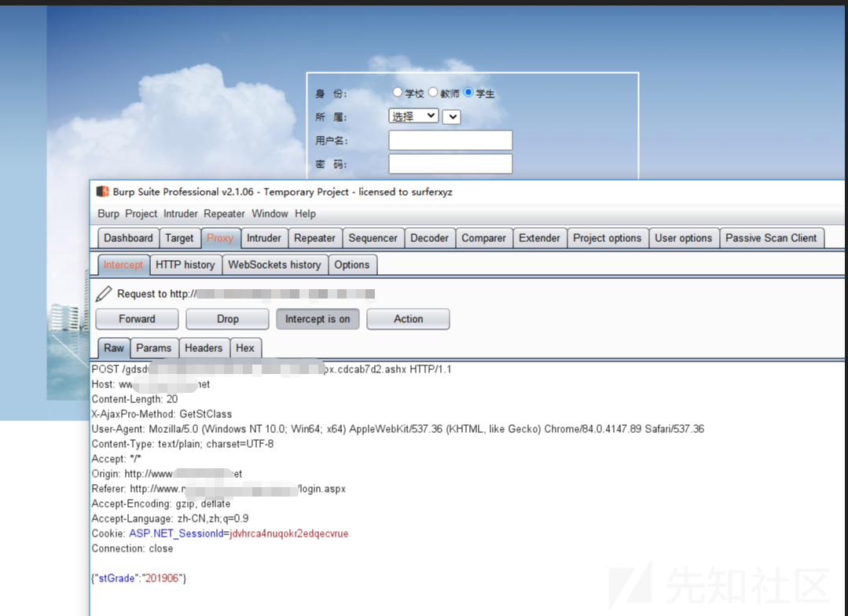Open the Comparer tab
848x616 pixels.
click(483, 238)
